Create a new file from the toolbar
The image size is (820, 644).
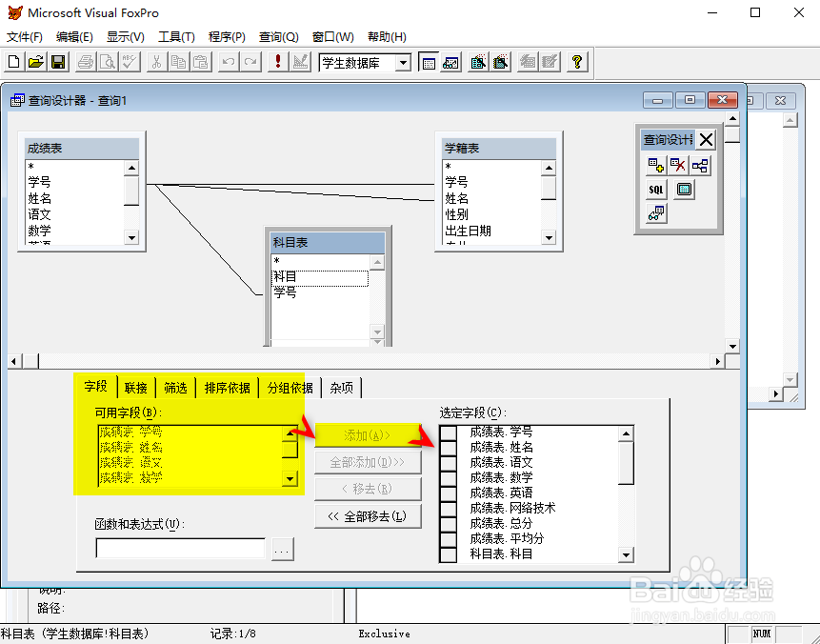(14, 62)
